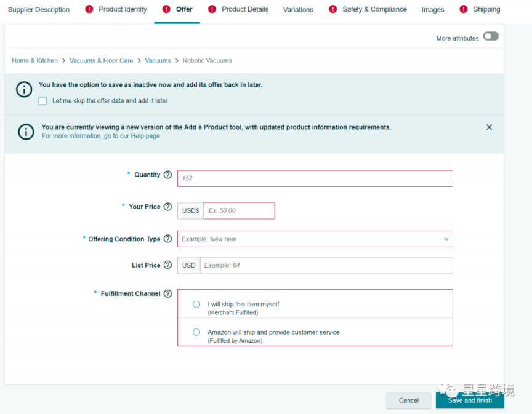
Task: Select the Offer tab
Action: pos(184,9)
